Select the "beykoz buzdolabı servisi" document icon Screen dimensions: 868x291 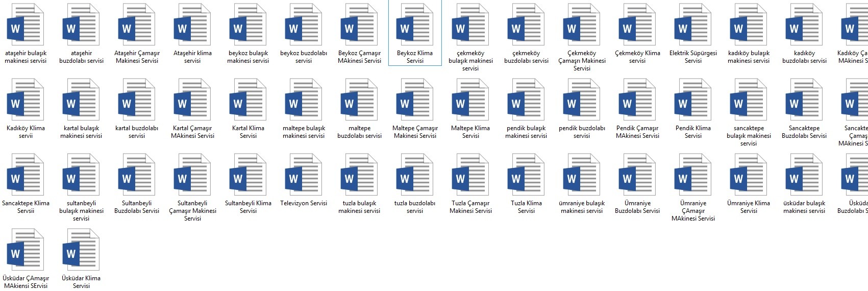coord(303,25)
